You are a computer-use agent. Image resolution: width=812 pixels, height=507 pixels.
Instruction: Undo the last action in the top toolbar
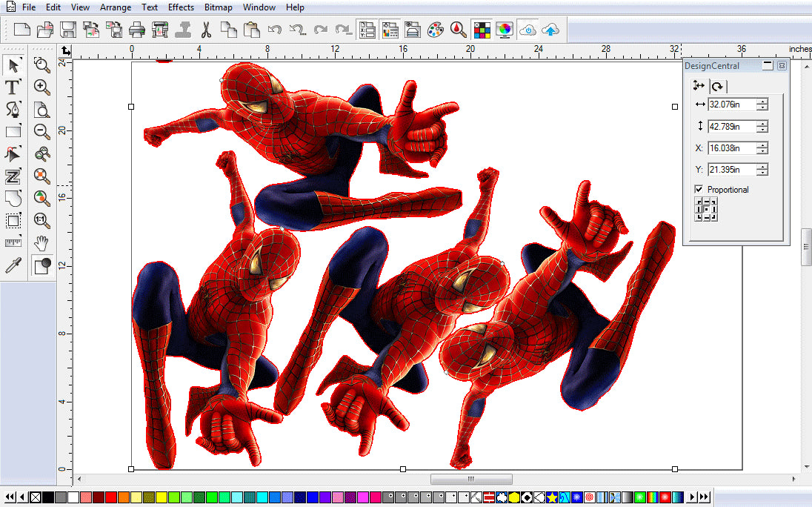274,30
